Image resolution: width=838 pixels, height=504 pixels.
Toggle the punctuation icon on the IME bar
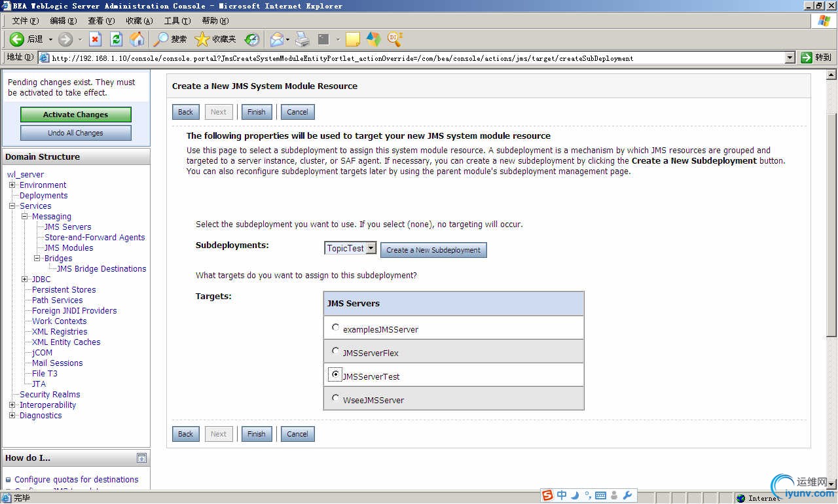point(588,495)
